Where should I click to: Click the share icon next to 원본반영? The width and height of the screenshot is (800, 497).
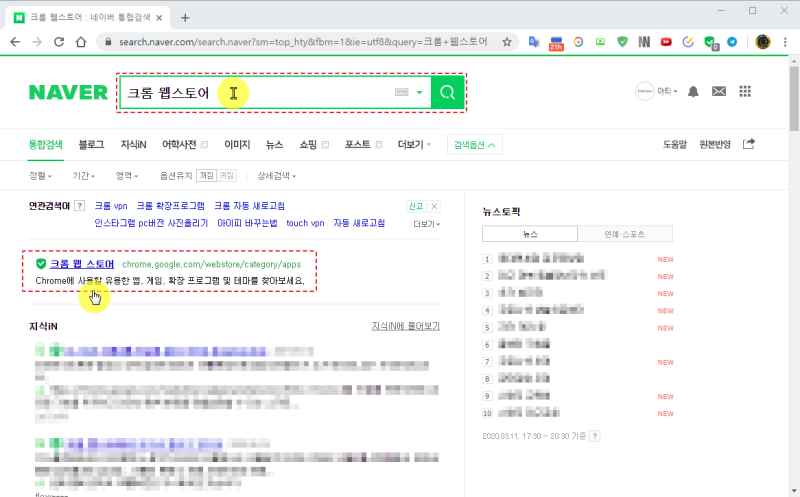[748, 144]
